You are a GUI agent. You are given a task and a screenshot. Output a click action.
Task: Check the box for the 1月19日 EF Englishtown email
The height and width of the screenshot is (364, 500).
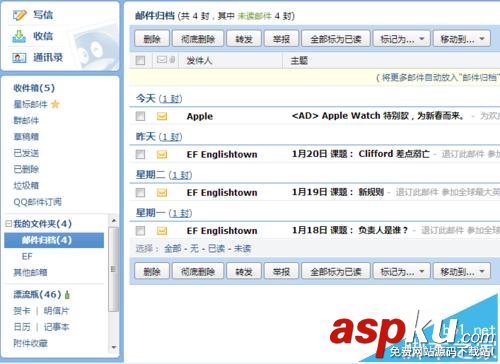coord(140,193)
